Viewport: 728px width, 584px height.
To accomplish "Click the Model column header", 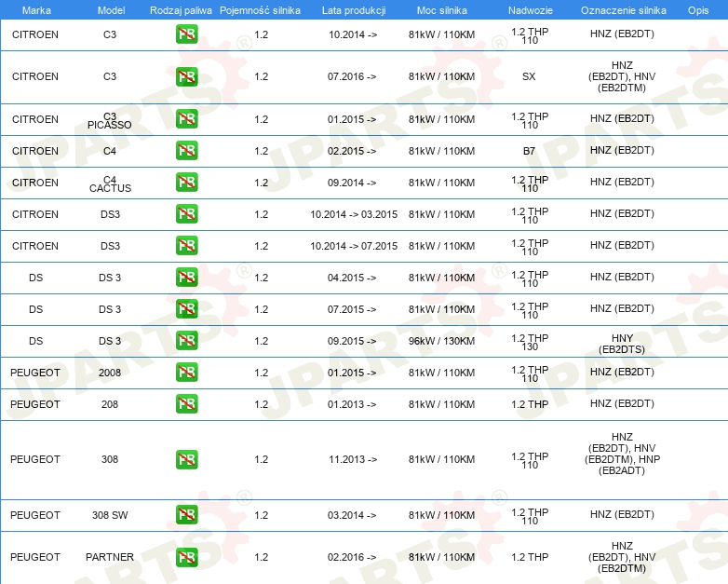I will pyautogui.click(x=111, y=10).
